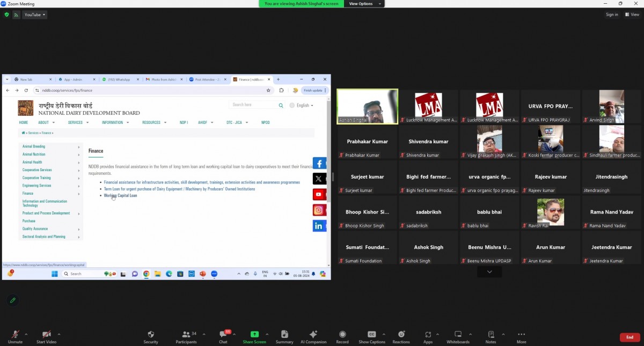
Task: Expand the arrow next to Participants
Action: coord(204,334)
